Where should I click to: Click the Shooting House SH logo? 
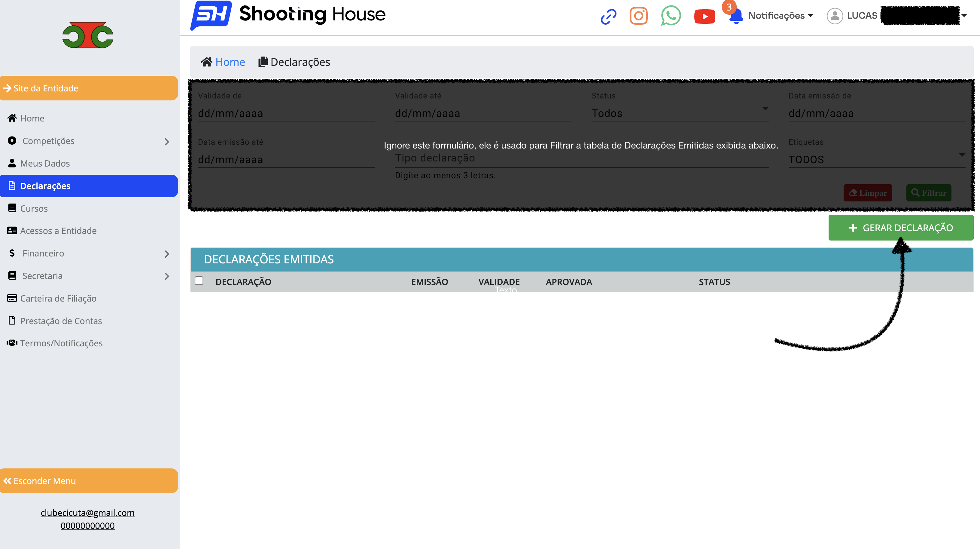click(x=288, y=15)
